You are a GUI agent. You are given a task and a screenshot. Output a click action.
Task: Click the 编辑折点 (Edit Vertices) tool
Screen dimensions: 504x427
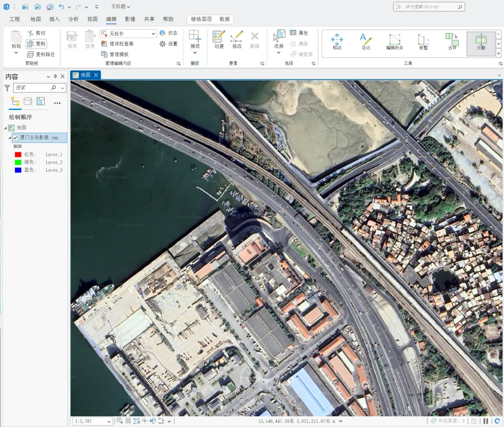394,41
